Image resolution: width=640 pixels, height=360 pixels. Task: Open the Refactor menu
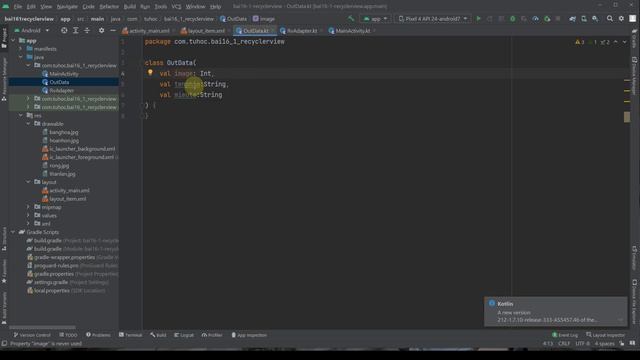(109, 7)
